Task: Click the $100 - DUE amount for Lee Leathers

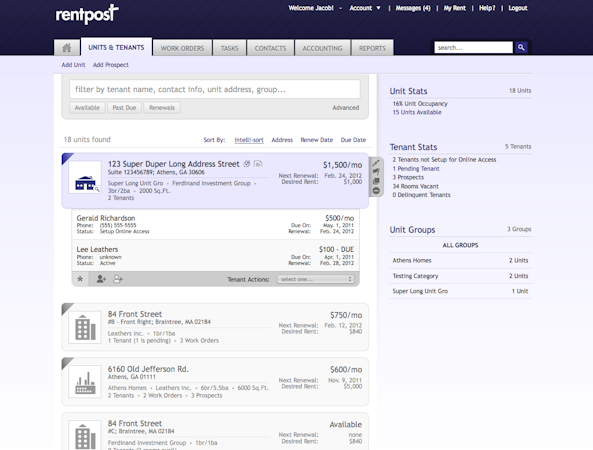Action: point(336,250)
